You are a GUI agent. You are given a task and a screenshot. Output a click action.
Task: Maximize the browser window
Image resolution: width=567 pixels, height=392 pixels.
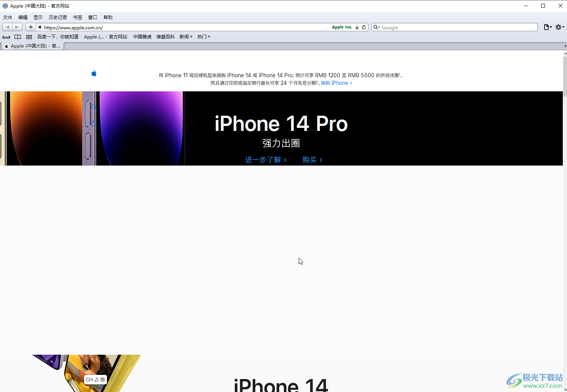tap(543, 6)
